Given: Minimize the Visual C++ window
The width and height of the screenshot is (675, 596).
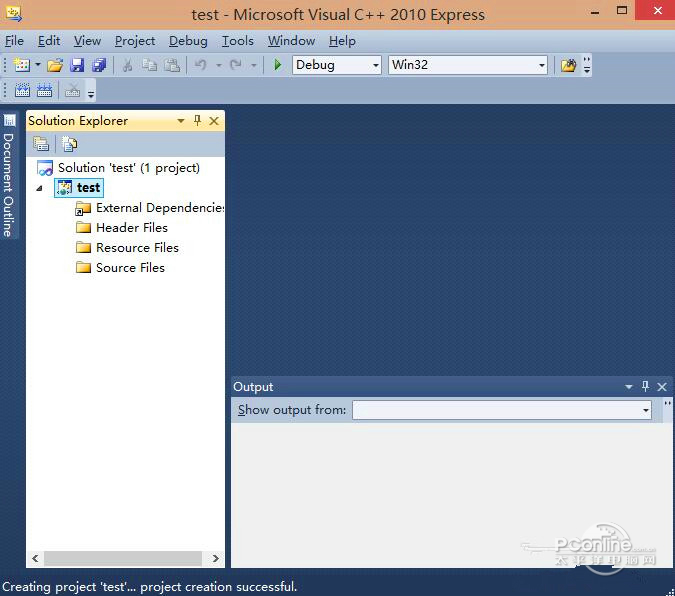Looking at the screenshot, I should [595, 12].
